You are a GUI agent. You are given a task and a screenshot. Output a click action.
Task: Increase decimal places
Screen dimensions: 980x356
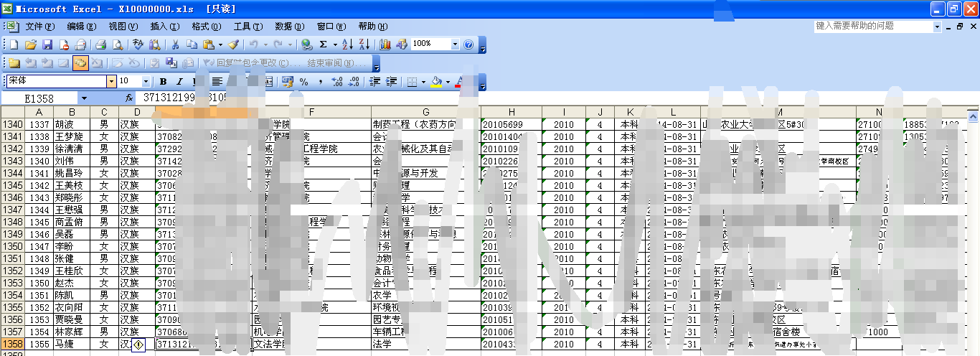[x=336, y=82]
